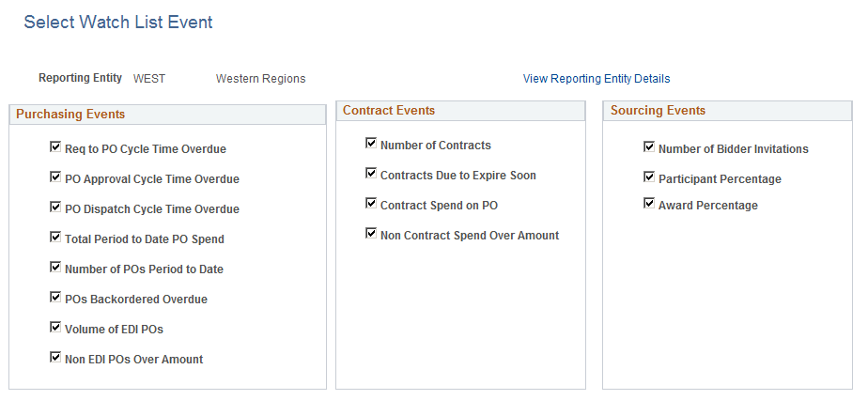Screen dimensions: 868x400
Task: Uncheck Req to PO Cycle Time Overdue
Action: point(55,147)
